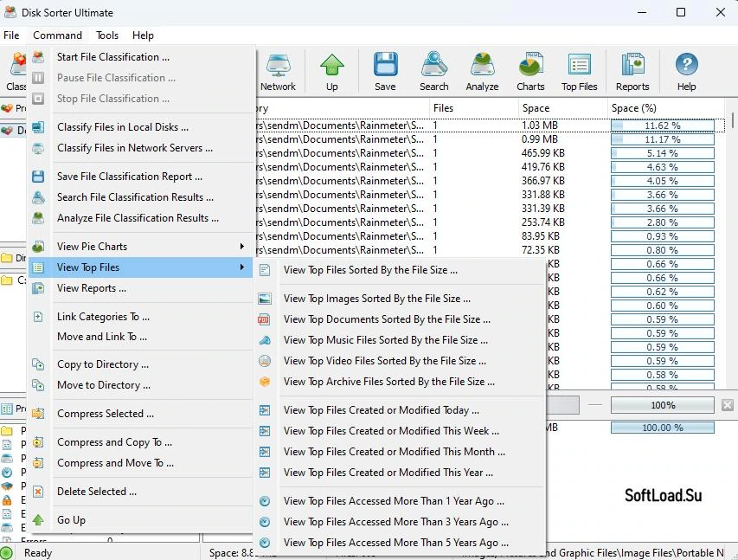Screen dimensions: 738x560
Task: Select Compress and Move To
Action: (141, 462)
